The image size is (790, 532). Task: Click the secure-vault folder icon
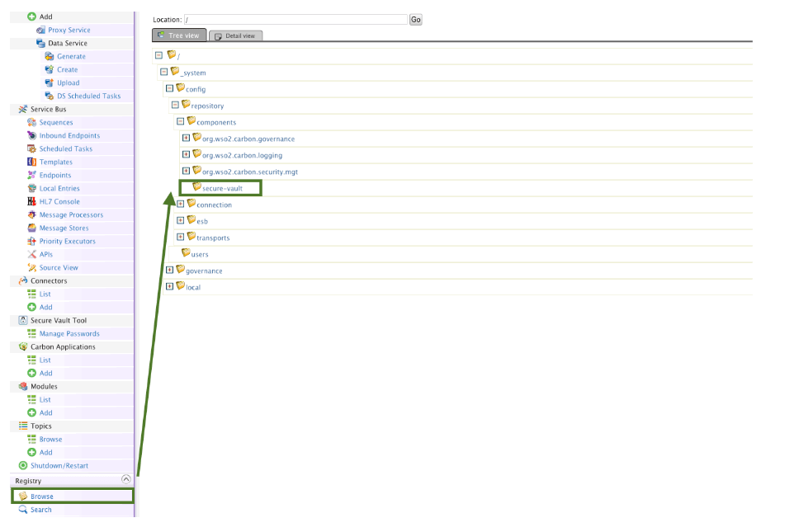click(x=196, y=187)
